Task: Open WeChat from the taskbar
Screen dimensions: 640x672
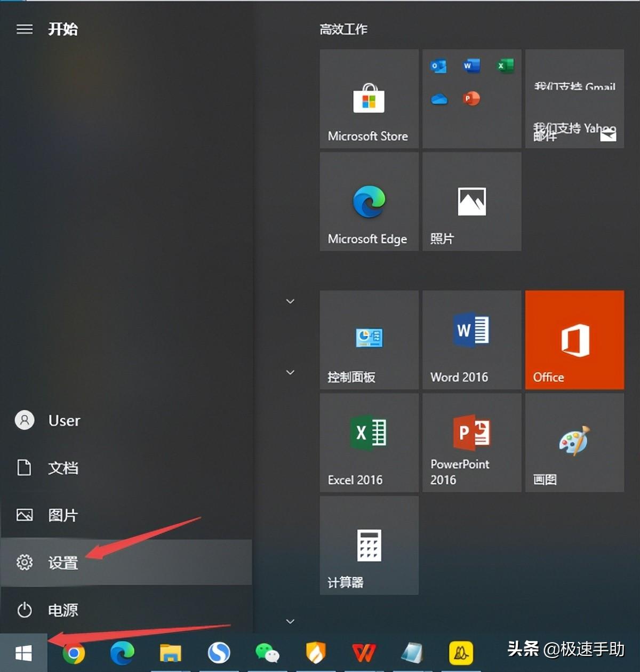Action: coord(267,653)
